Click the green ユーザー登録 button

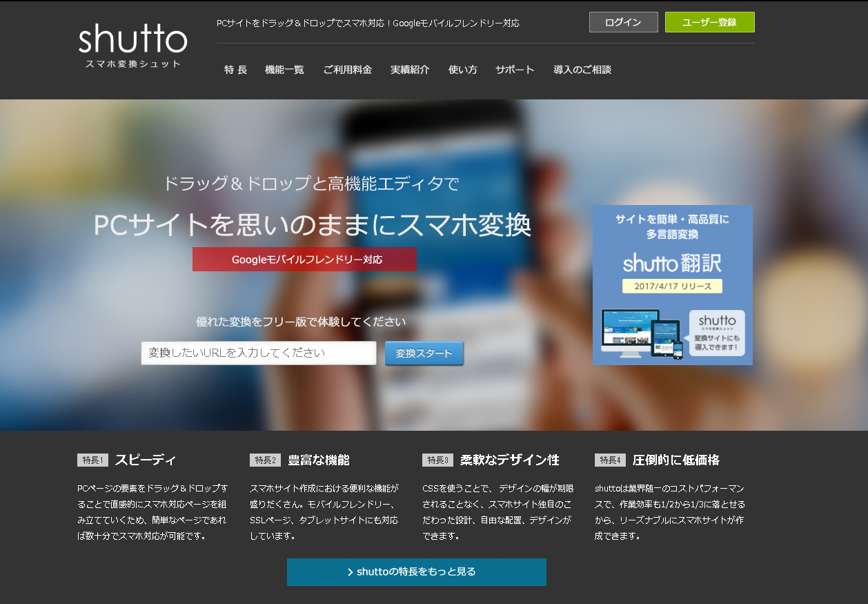tap(709, 22)
